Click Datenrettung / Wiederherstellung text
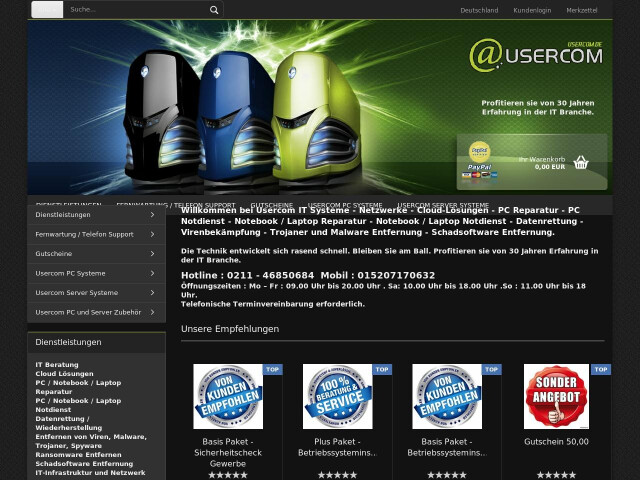The height and width of the screenshot is (480, 640). (69, 423)
